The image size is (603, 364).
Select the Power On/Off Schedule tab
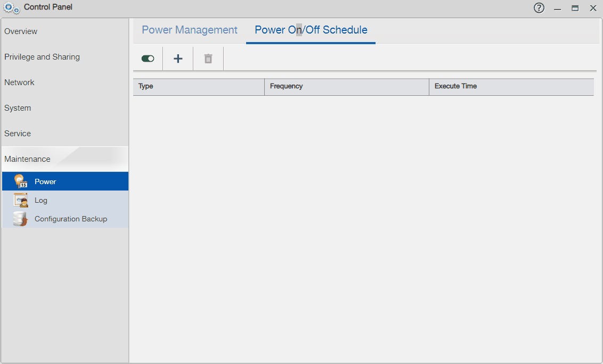tap(311, 30)
